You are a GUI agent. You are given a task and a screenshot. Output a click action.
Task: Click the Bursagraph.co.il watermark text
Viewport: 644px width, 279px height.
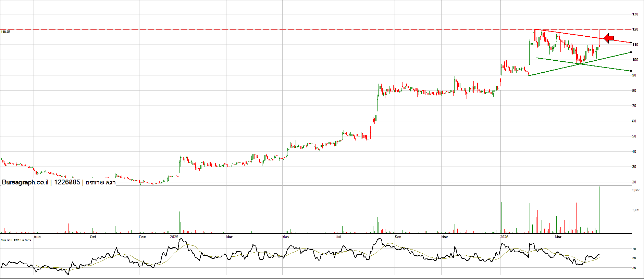[25, 182]
